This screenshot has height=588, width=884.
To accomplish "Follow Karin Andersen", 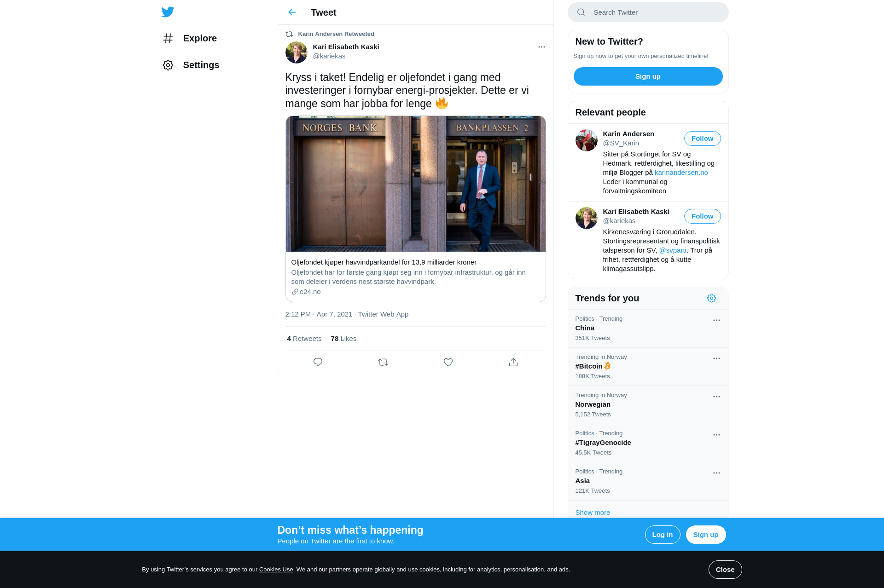I will tap(702, 138).
